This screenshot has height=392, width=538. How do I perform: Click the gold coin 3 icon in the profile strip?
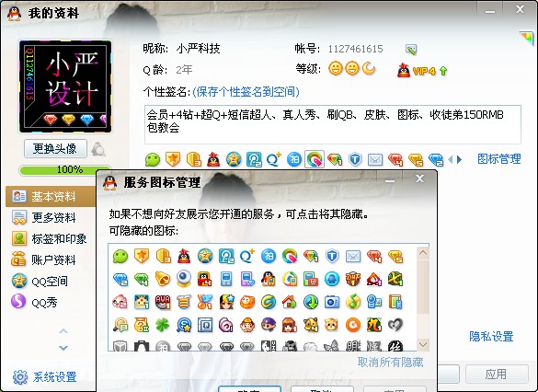coord(193,159)
